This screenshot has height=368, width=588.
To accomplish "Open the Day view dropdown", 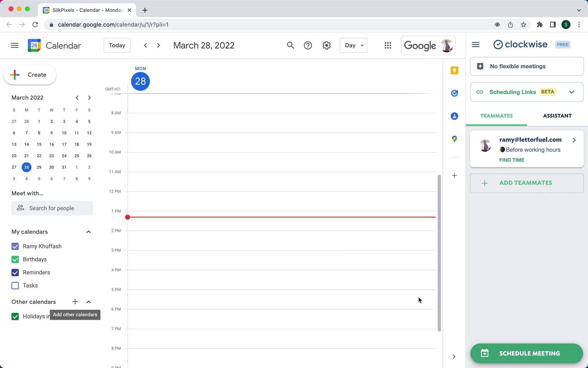I will point(353,45).
